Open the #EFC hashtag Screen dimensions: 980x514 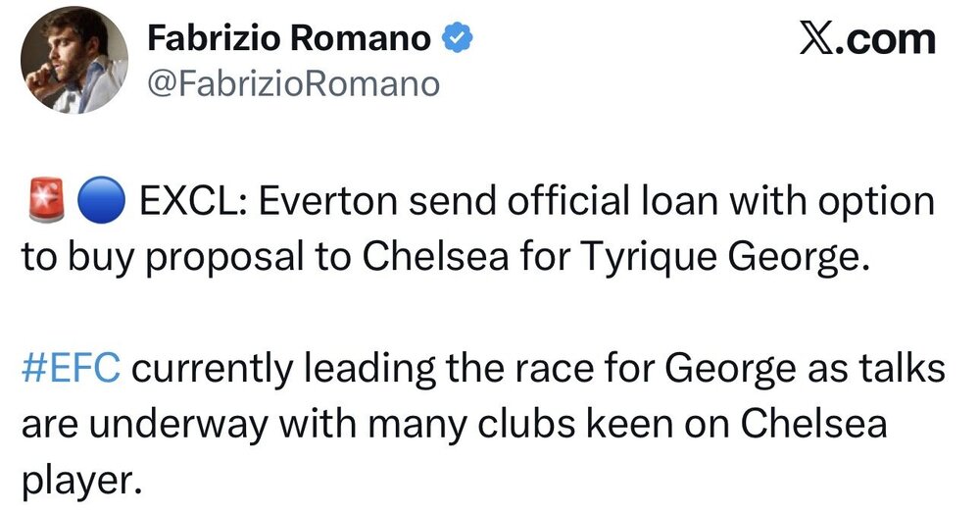click(x=70, y=369)
